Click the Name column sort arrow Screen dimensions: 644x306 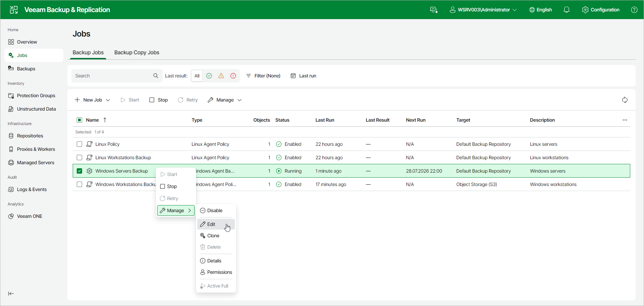[105, 120]
